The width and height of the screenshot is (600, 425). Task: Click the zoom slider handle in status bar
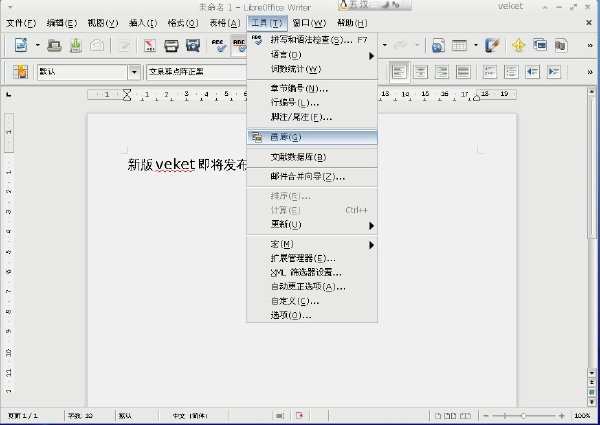point(523,416)
